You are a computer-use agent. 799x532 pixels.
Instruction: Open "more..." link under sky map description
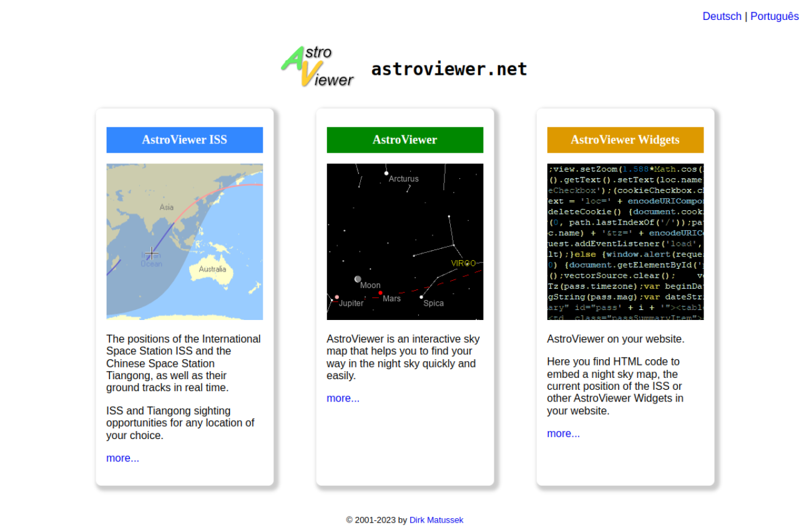coord(343,398)
